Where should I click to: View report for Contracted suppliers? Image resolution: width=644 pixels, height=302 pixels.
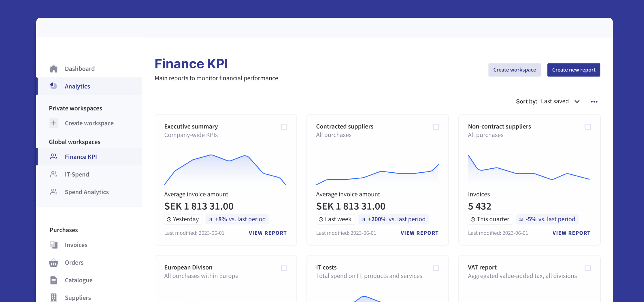(x=419, y=233)
